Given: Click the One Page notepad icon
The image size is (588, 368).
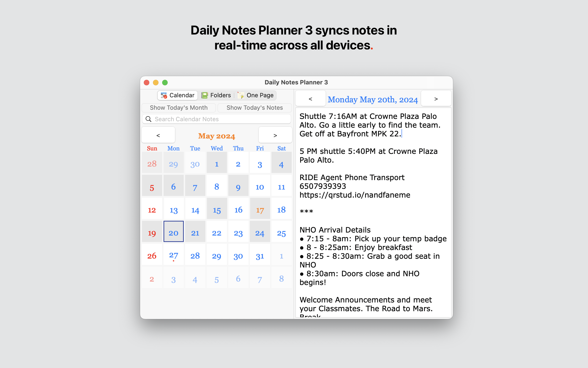Looking at the screenshot, I should click(241, 95).
